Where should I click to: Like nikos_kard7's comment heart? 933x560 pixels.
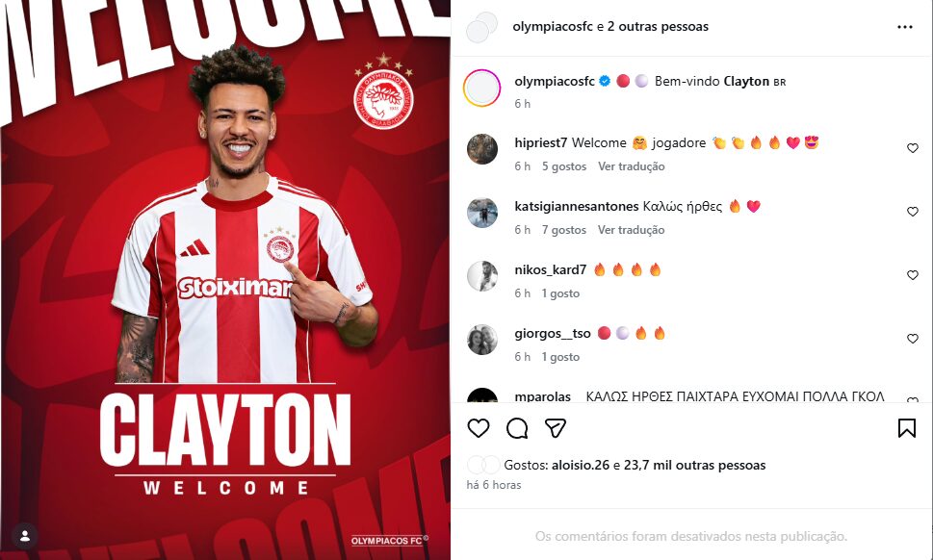coord(912,275)
